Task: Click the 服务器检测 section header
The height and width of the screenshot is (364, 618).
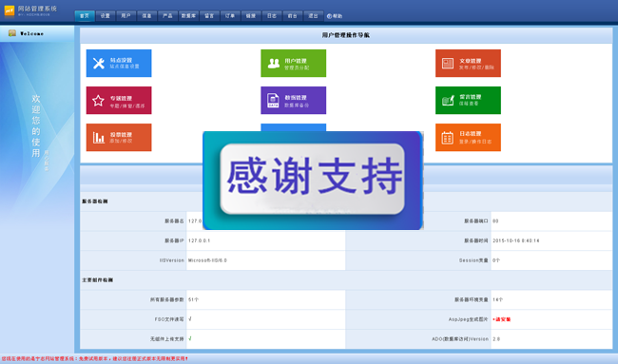Action: (x=94, y=201)
